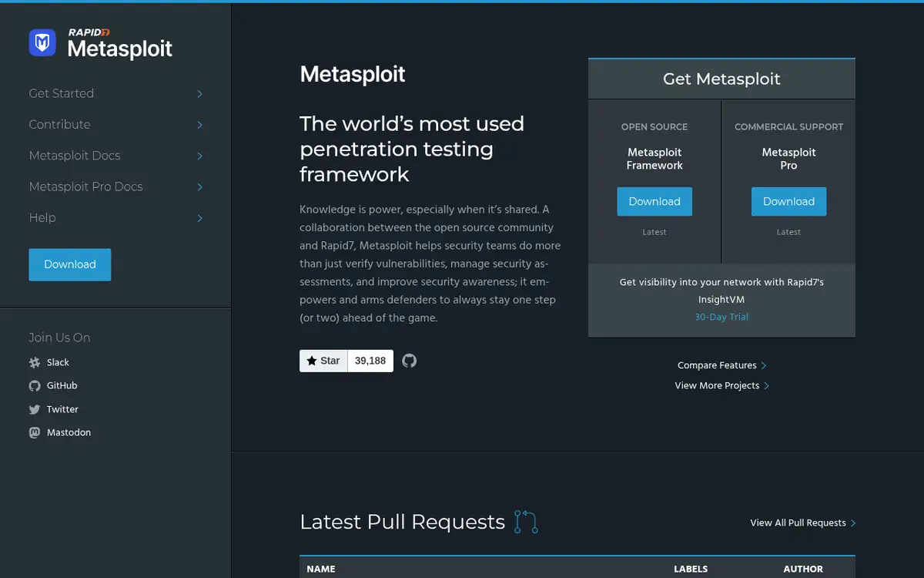The image size is (924, 578).
Task: Open the Twitter link in sidebar
Action: pyautogui.click(x=62, y=409)
